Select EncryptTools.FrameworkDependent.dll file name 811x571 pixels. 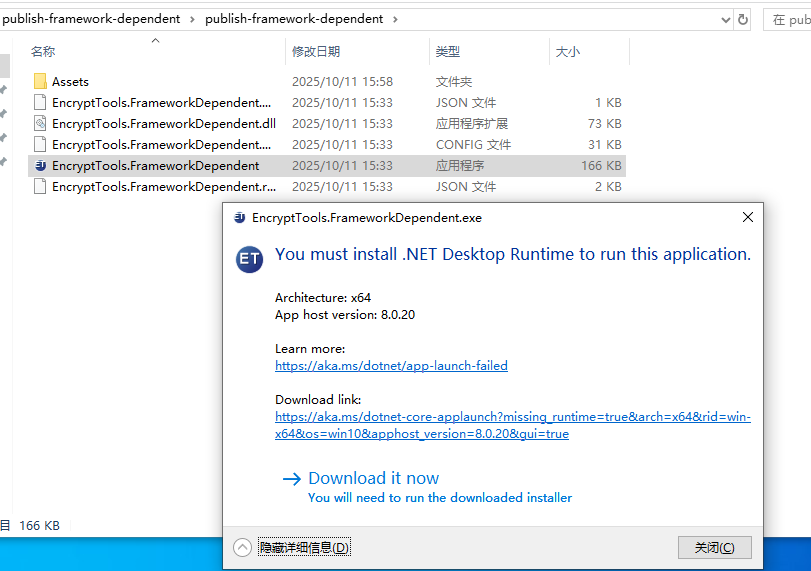164,124
